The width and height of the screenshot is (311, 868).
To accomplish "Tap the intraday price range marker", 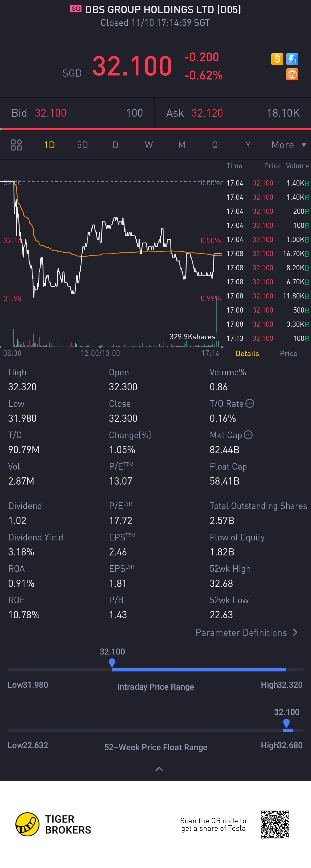I will point(112,663).
